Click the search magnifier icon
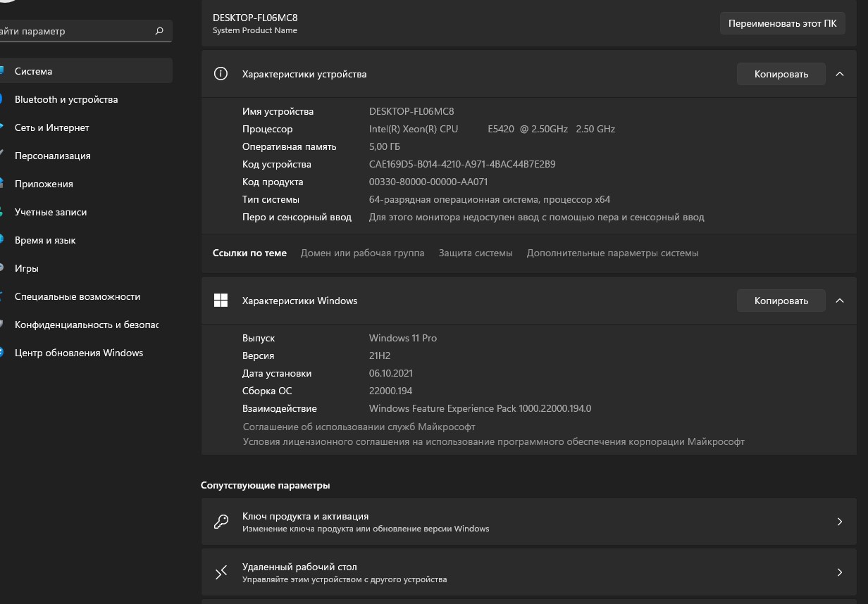Viewport: 868px width, 604px height. [159, 31]
